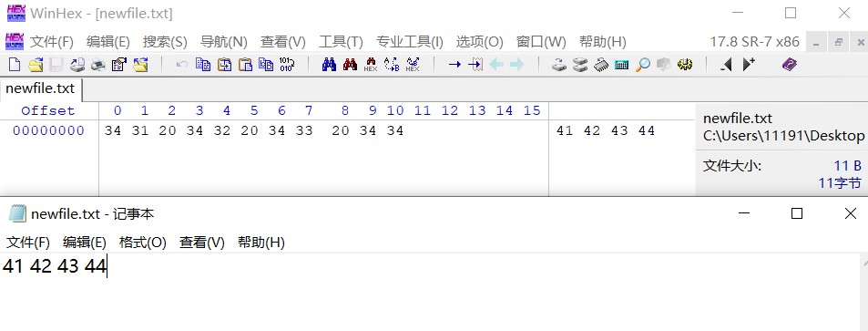Click the copy-hex-values B icon
Image resolution: width=868 pixels, height=331 pixels.
[x=266, y=65]
